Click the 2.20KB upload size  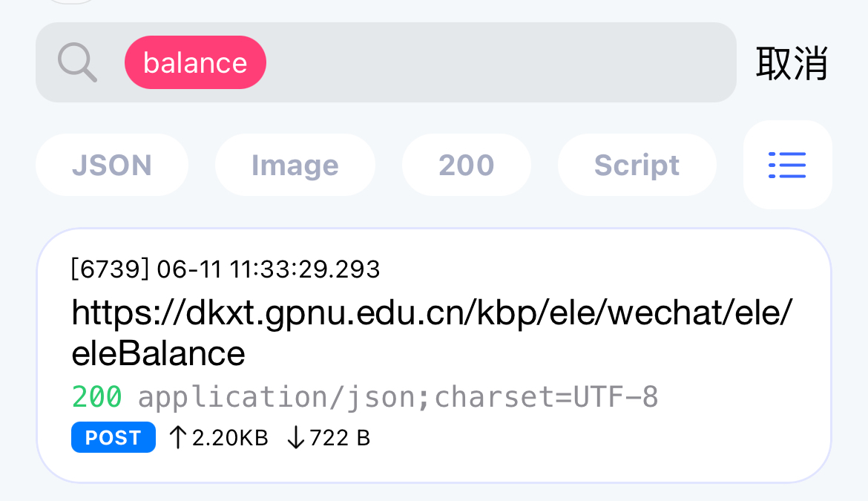click(x=229, y=438)
